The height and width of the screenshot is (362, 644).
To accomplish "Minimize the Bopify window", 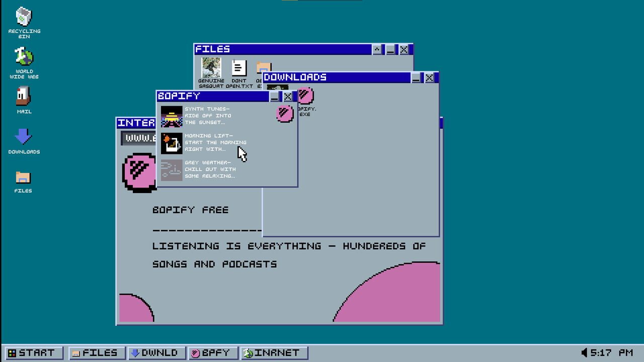I will 275,97.
